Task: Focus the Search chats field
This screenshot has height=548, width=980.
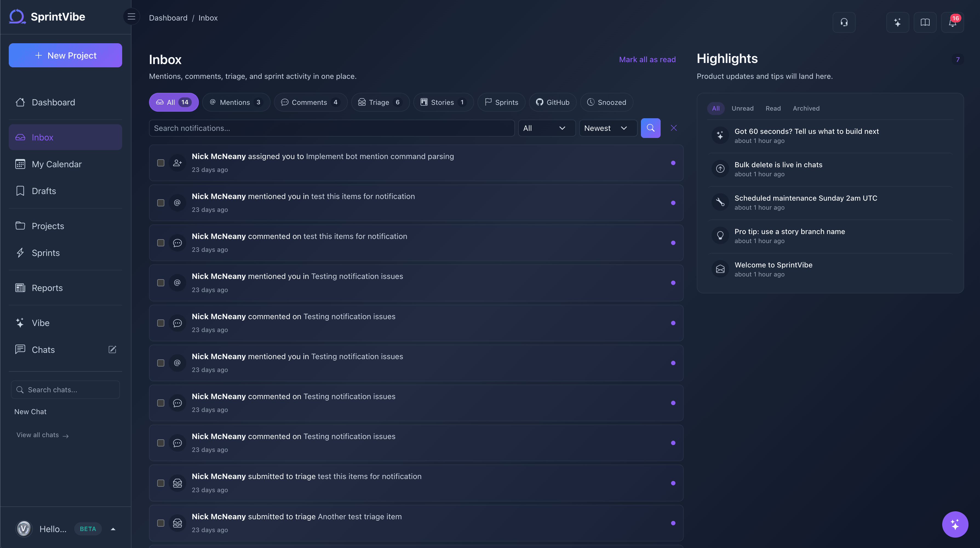Action: [65, 390]
